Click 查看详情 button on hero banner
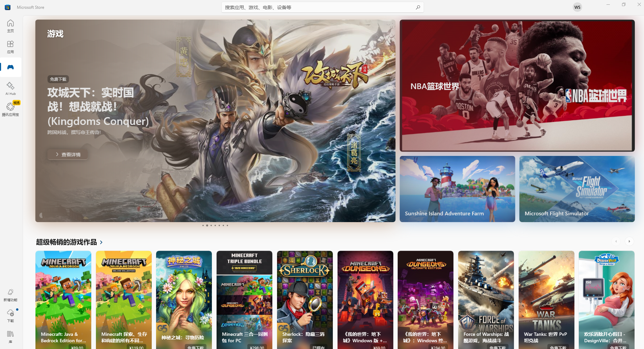This screenshot has width=644, height=349. pos(68,154)
